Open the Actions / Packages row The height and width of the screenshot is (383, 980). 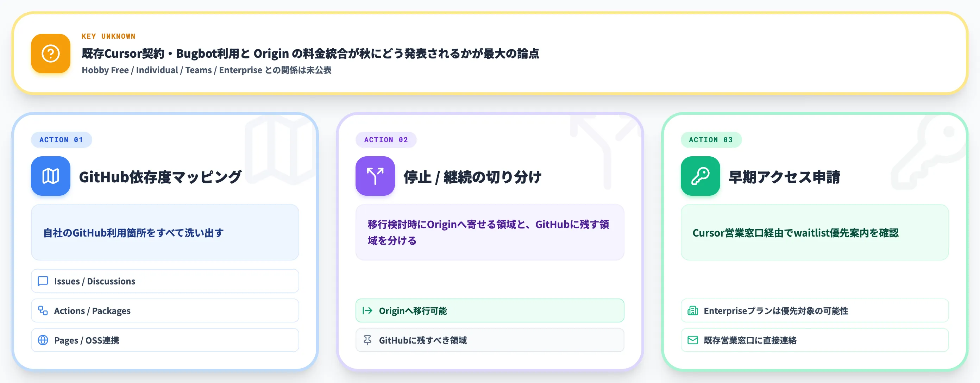click(x=165, y=310)
